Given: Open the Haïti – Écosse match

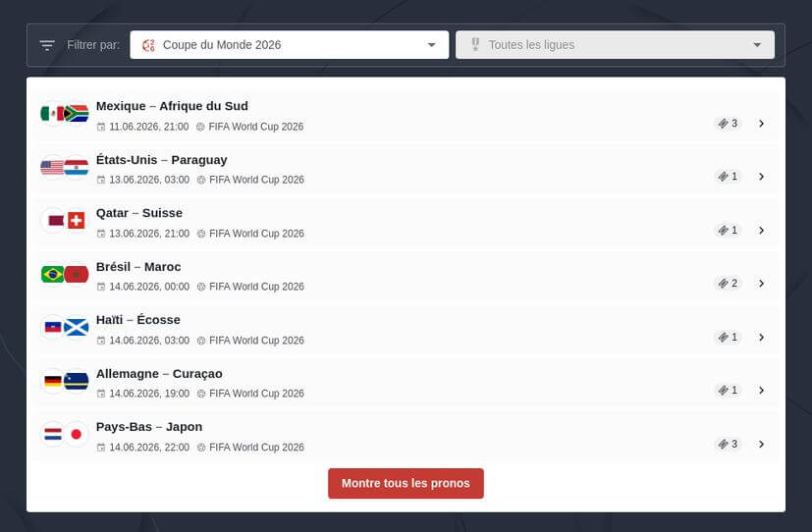Looking at the screenshot, I should coord(137,320).
